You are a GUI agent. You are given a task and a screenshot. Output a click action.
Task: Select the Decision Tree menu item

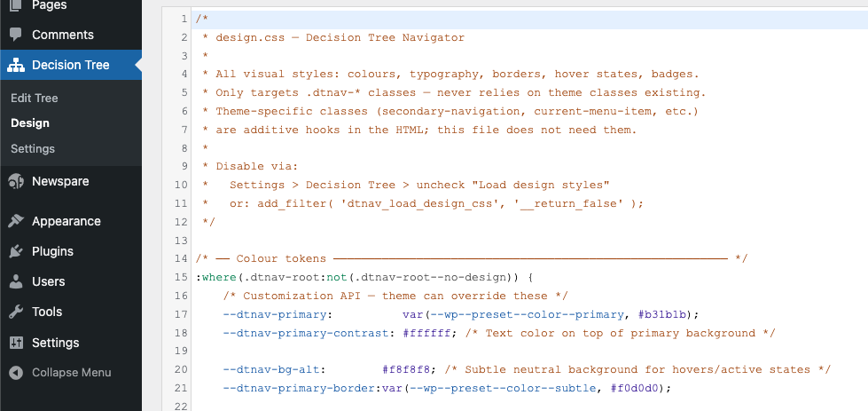tap(71, 65)
